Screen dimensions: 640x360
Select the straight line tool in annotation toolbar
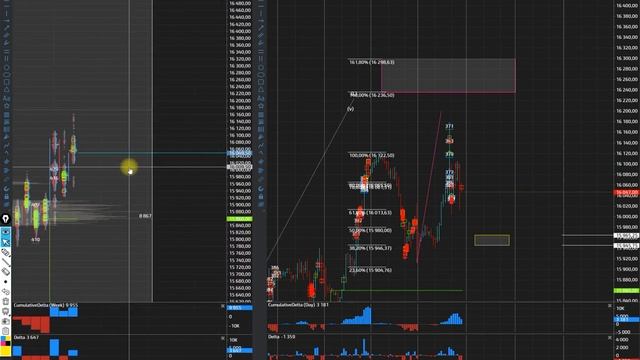click(x=5, y=262)
